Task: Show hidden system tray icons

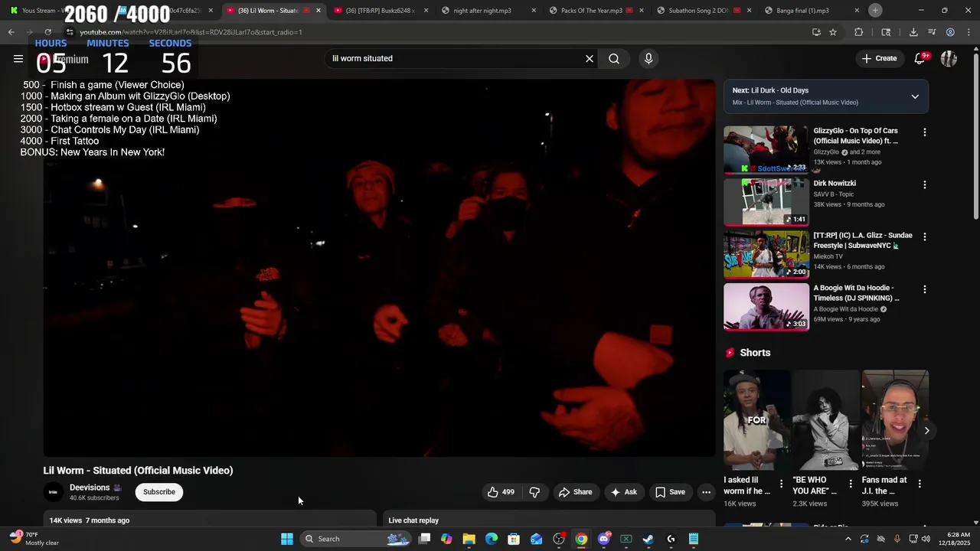Action: (848, 539)
